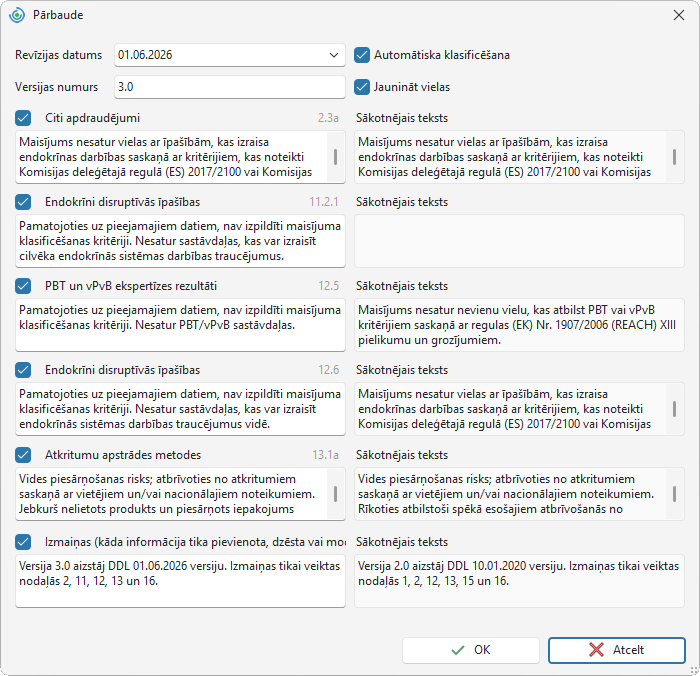
Task: Click the Izmaiņas Versija 3.0 text area
Action: point(180,581)
